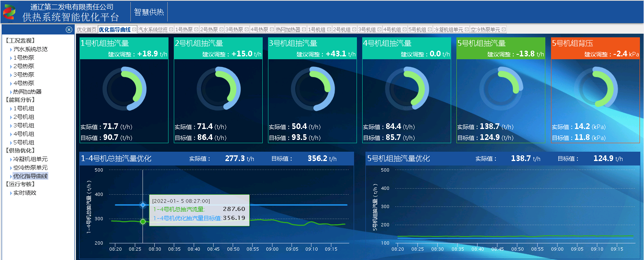Close the 热网加热器 tab
This screenshot has height=260, width=644.
(x=304, y=30)
